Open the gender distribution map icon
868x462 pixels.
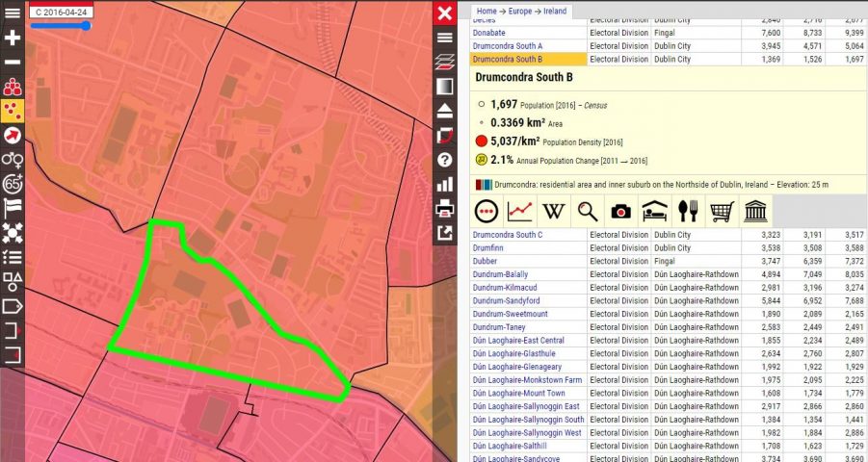tap(13, 160)
